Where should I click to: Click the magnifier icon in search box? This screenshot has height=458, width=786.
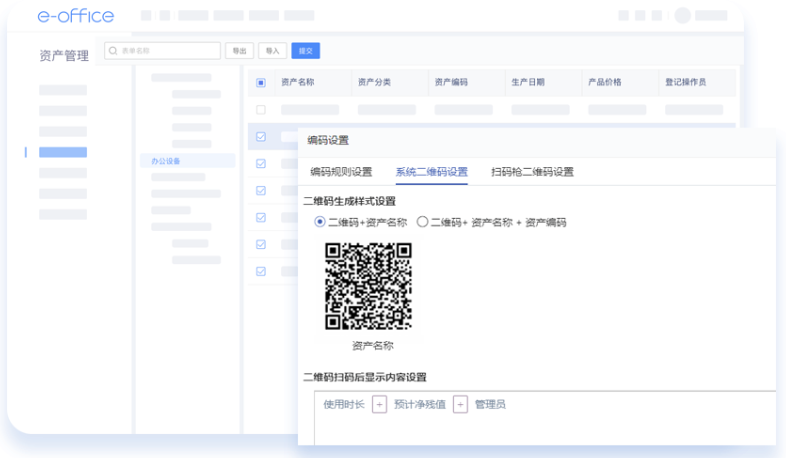(x=113, y=51)
